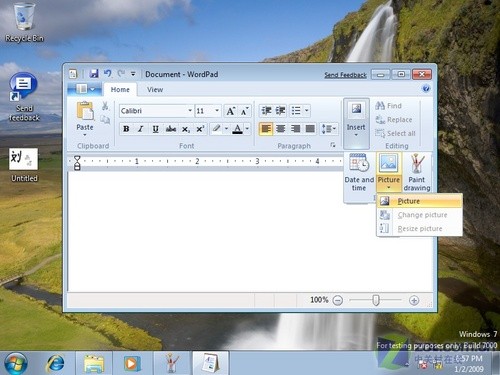This screenshot has height=375, width=500.
Task: Click Find in Editing group
Action: (389, 106)
